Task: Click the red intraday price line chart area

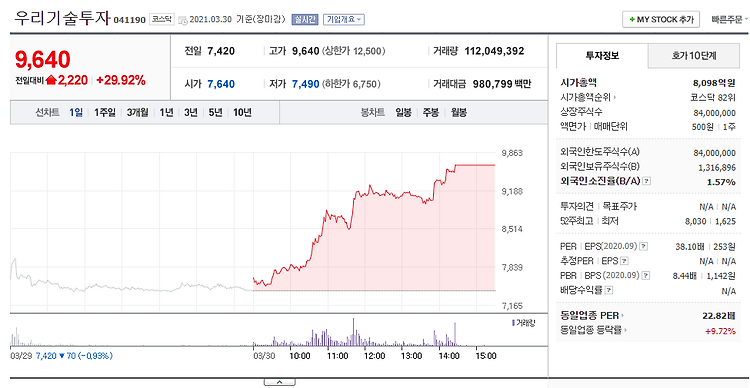Action: [x=374, y=228]
